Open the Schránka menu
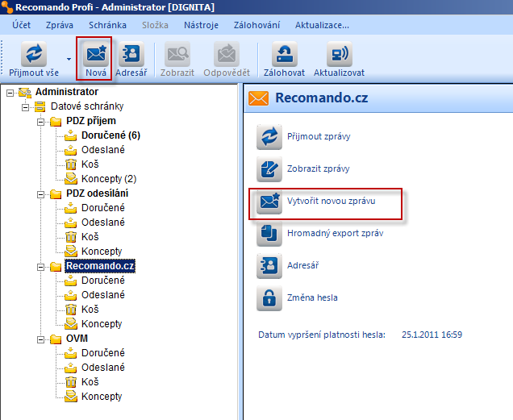Viewport: 513px width, 420px height. 107,25
